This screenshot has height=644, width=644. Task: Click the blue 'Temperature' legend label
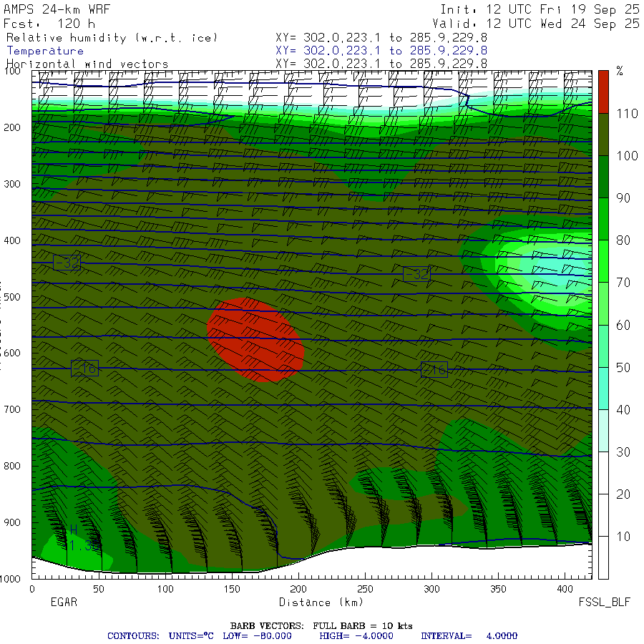[x=45, y=51]
